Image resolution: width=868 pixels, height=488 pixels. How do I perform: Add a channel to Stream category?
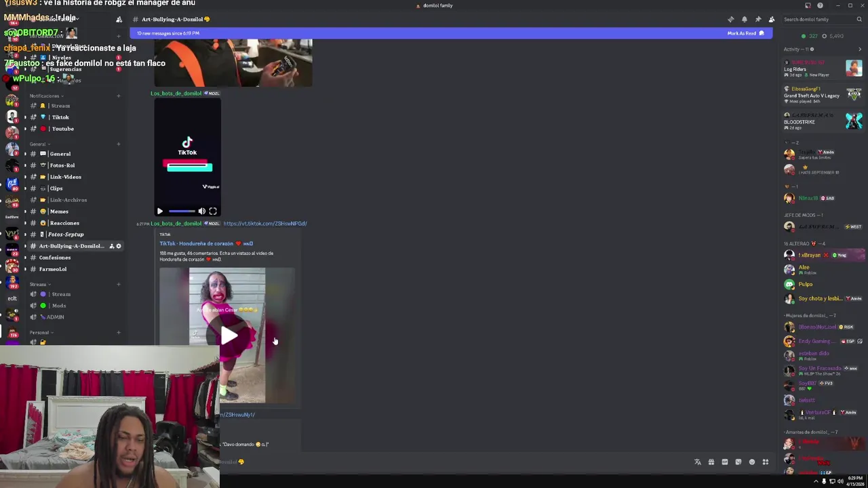pyautogui.click(x=119, y=285)
